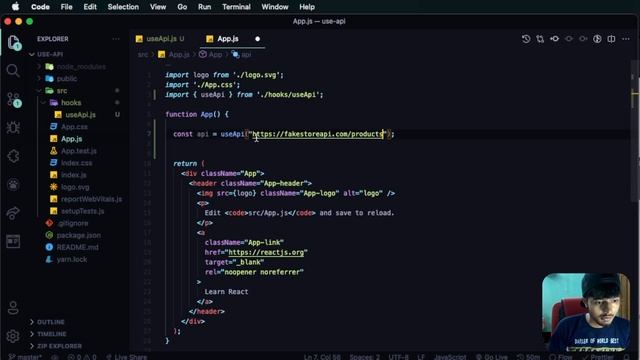640x360 pixels.
Task: Switch to the useApi.js tab
Action: coord(161,39)
